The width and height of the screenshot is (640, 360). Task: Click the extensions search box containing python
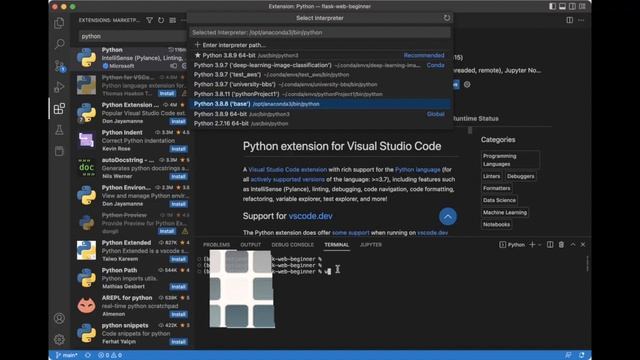click(132, 36)
